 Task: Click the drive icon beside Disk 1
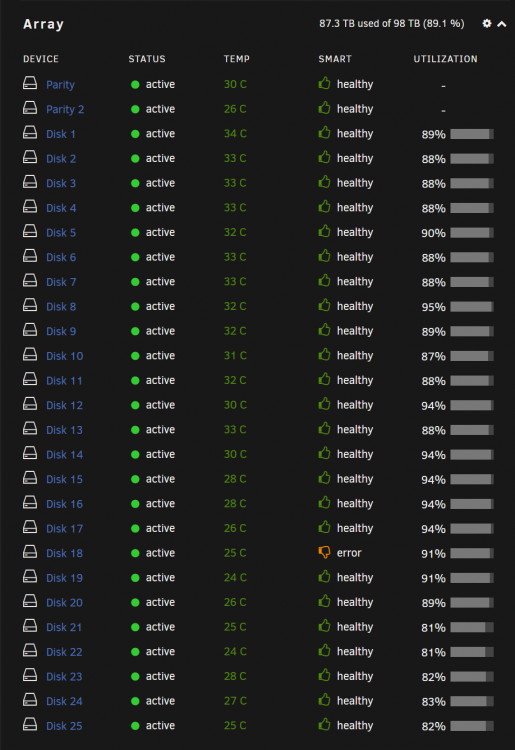click(30, 132)
